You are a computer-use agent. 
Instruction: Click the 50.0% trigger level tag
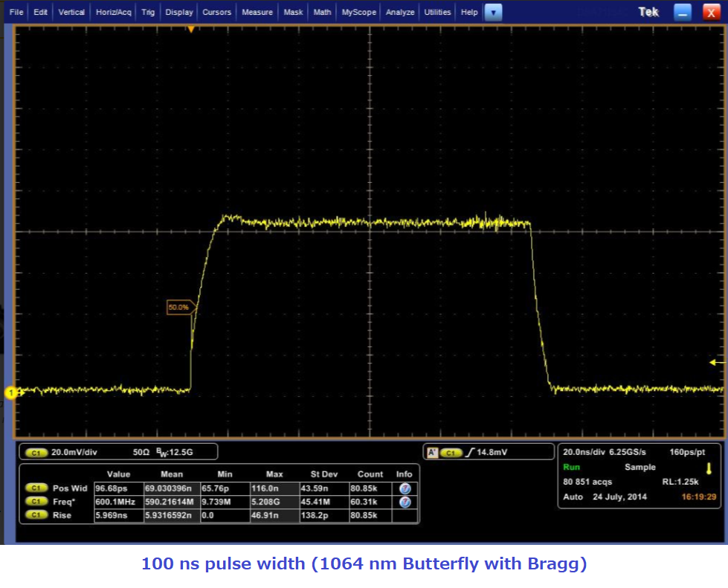(x=181, y=306)
